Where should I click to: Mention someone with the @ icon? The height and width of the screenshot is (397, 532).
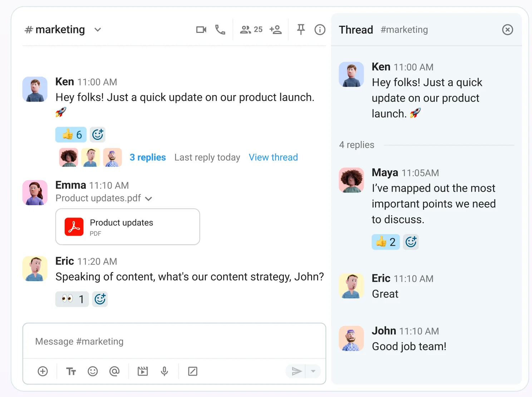[114, 371]
